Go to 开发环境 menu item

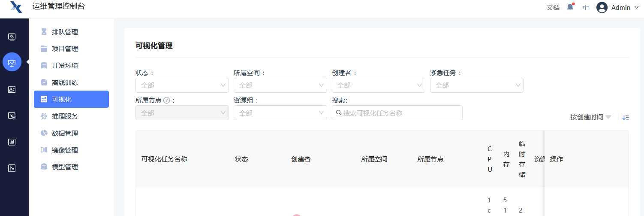coord(71,65)
